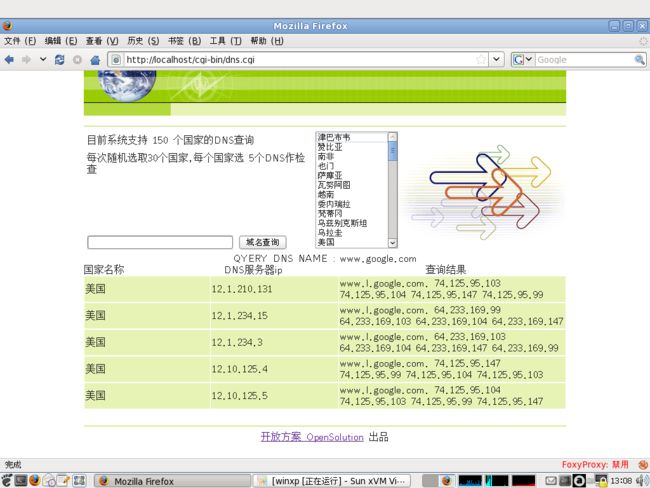Click the domain name input field
This screenshot has height=488, width=650.
[x=160, y=242]
